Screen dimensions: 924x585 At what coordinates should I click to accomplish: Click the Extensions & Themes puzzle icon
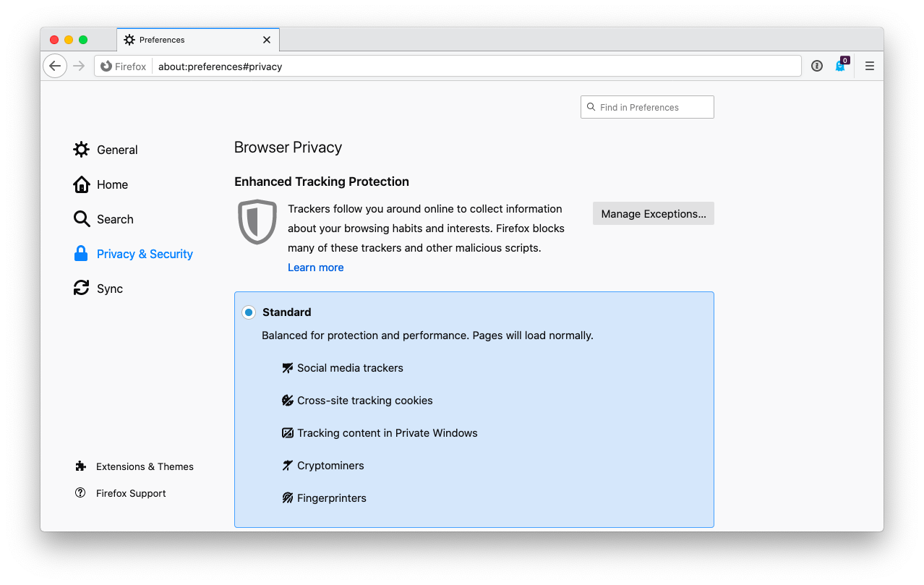80,466
